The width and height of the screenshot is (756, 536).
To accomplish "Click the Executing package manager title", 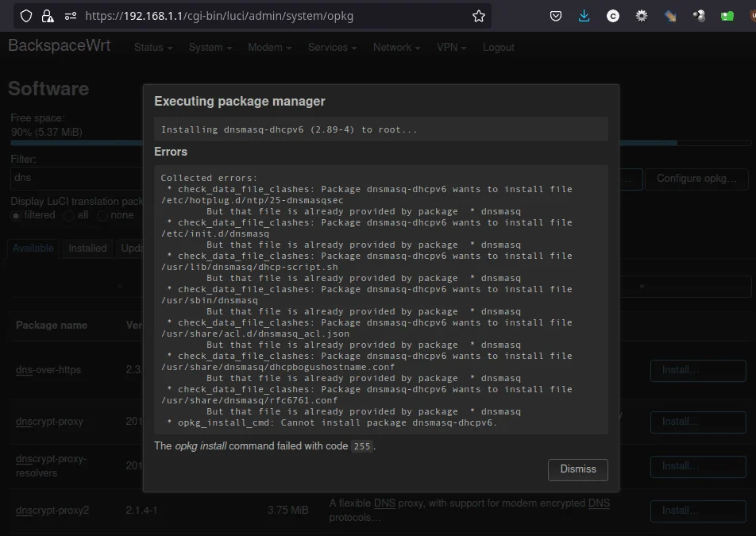I will [x=240, y=101].
